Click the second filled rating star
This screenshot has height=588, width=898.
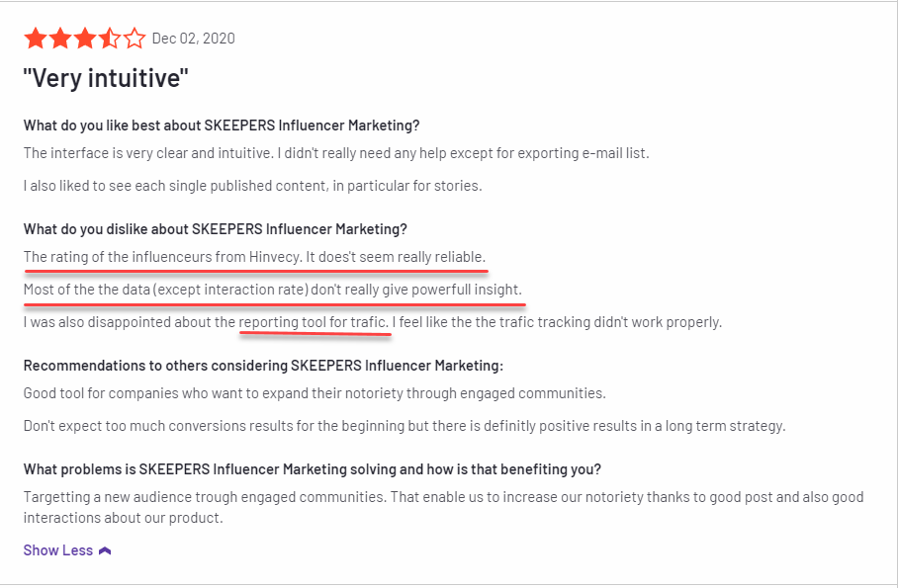coord(60,39)
